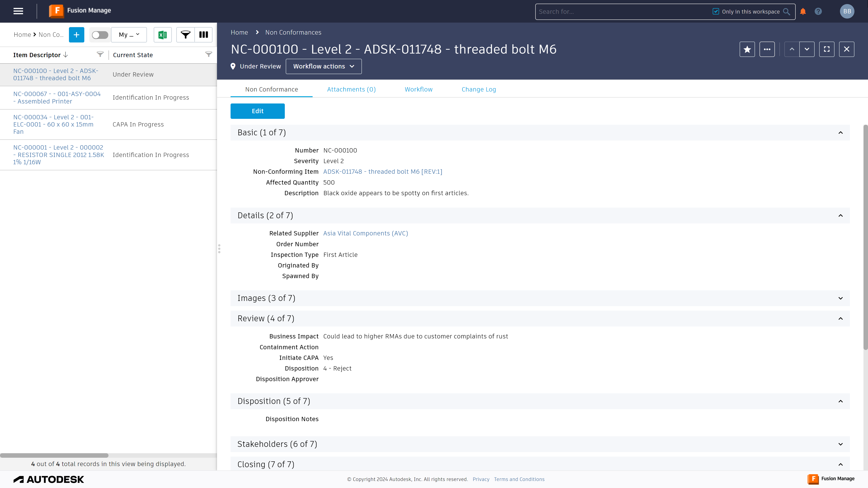
Task: Open the Workflow actions dropdown
Action: (x=323, y=66)
